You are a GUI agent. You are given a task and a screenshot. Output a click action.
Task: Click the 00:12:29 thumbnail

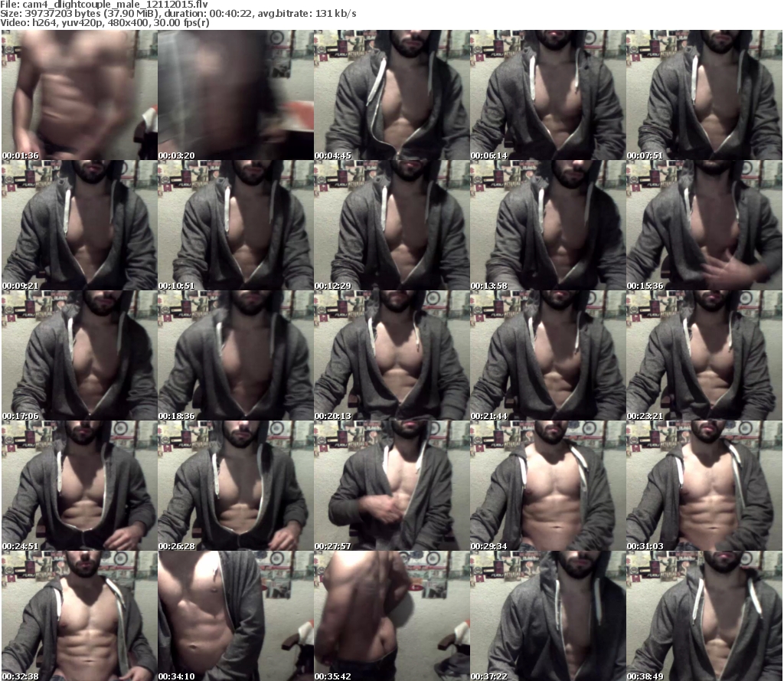tap(391, 224)
